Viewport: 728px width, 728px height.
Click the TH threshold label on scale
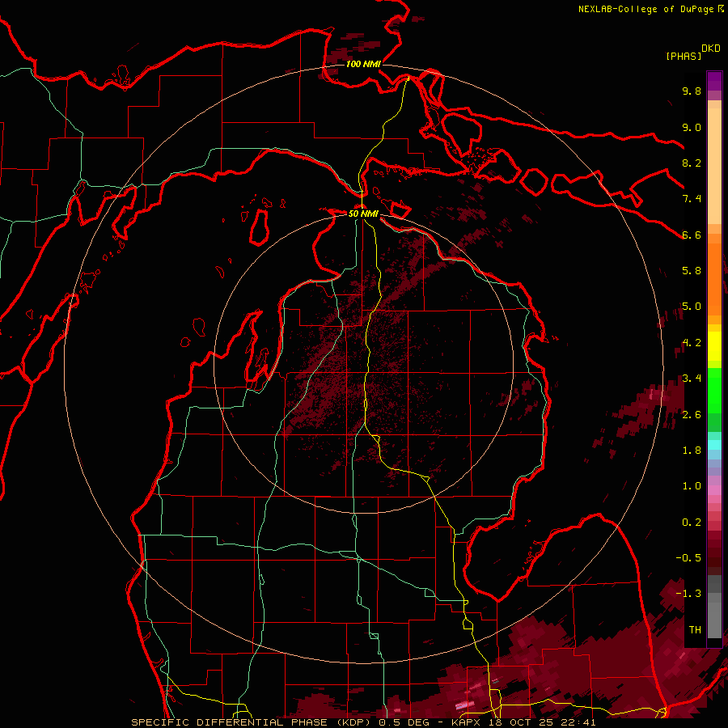pos(695,630)
